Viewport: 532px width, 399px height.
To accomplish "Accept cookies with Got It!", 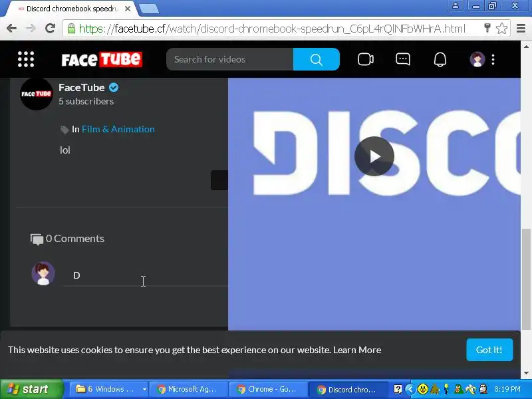I will (489, 350).
